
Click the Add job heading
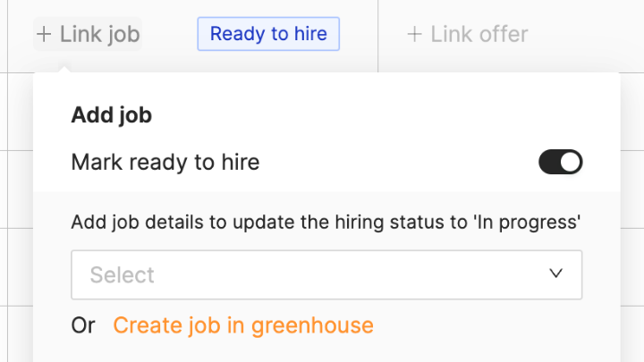pos(111,114)
